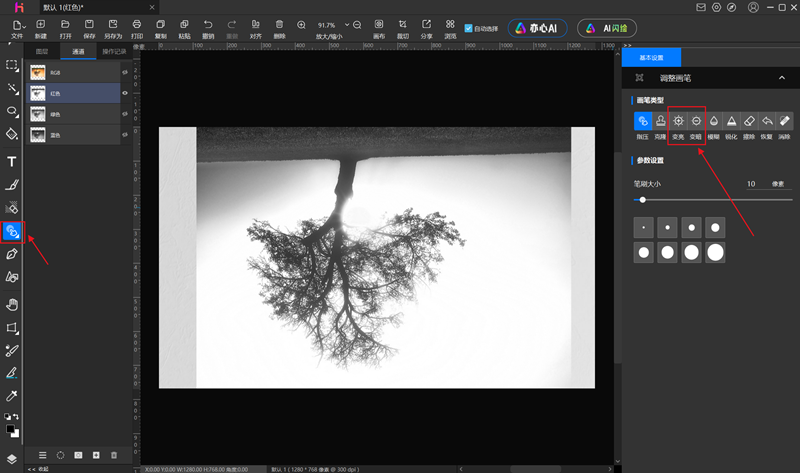Select the largest brush size preset
800x473 pixels.
[715, 253]
